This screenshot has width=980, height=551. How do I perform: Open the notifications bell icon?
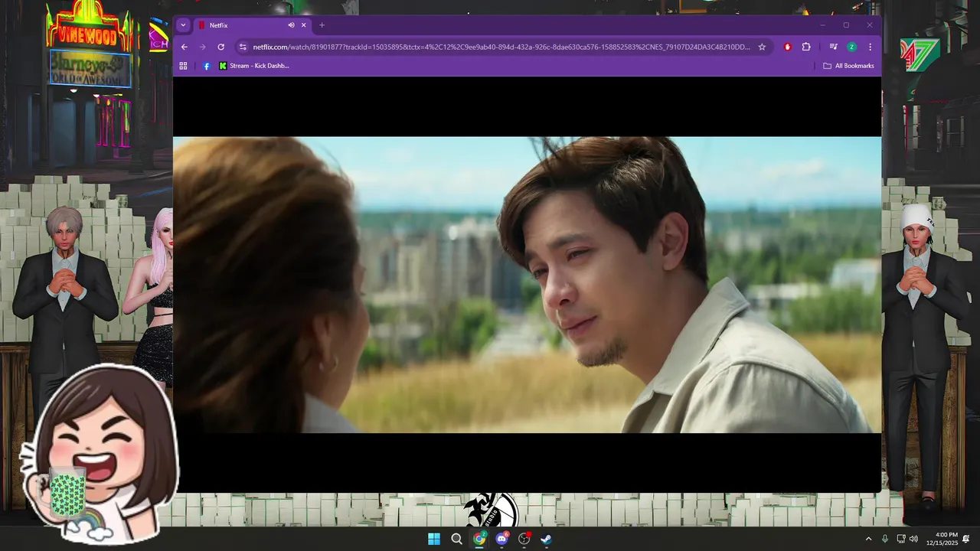(966, 539)
